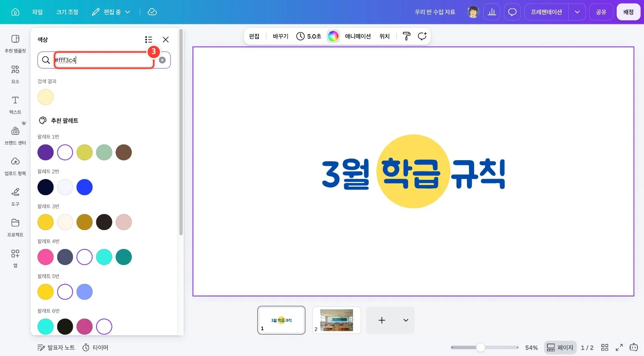Open 앱 apps panel
This screenshot has height=356, width=644.
point(15,258)
